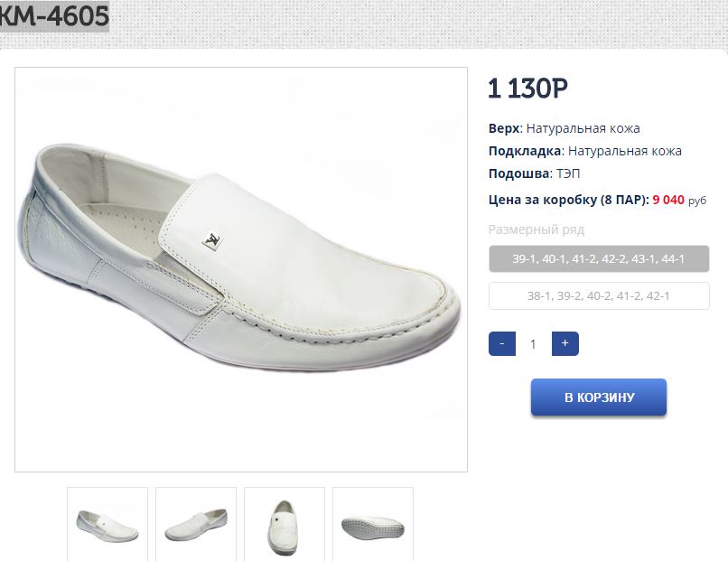Select the Подкладка material line
728x561 pixels.
coord(585,151)
